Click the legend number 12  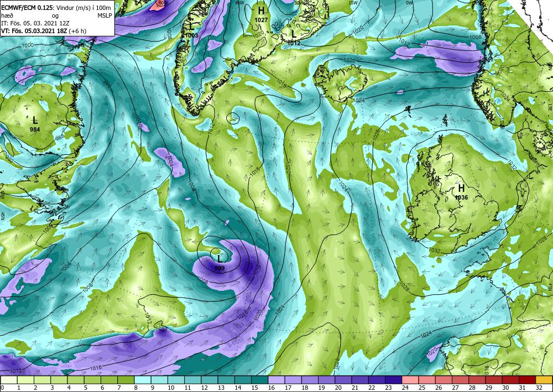(204, 388)
